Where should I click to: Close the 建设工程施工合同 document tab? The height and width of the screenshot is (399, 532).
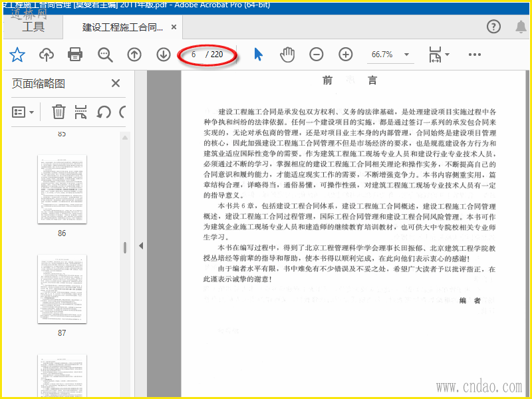[174, 27]
